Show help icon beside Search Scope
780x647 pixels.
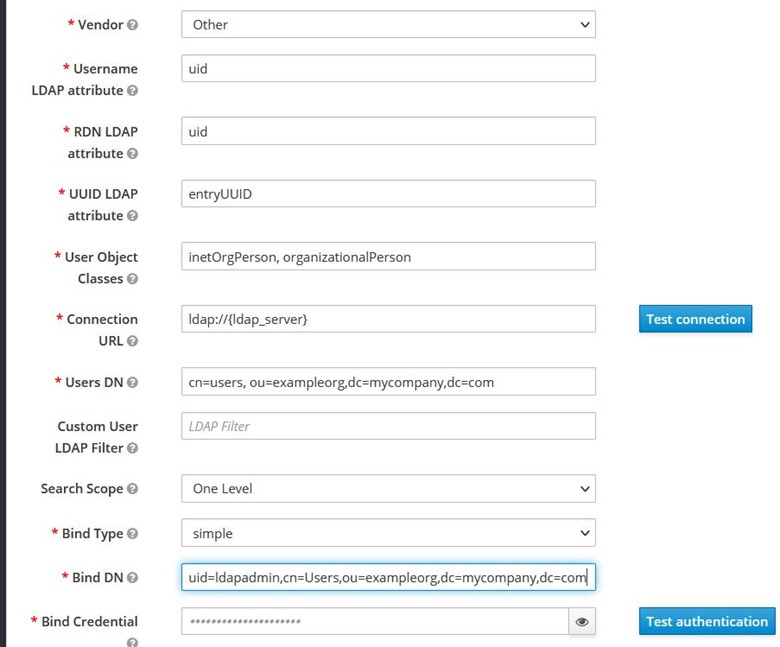[132, 489]
